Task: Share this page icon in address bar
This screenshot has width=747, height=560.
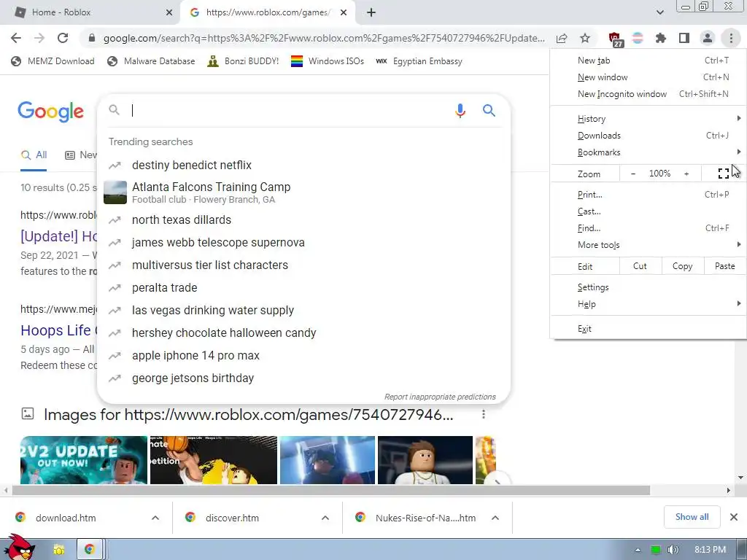Action: (562, 38)
